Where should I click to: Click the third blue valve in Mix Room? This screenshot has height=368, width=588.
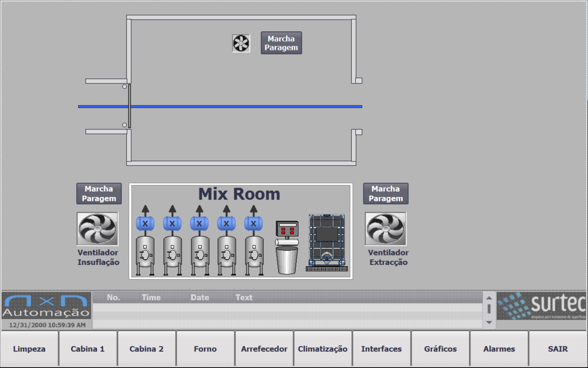[x=199, y=223]
